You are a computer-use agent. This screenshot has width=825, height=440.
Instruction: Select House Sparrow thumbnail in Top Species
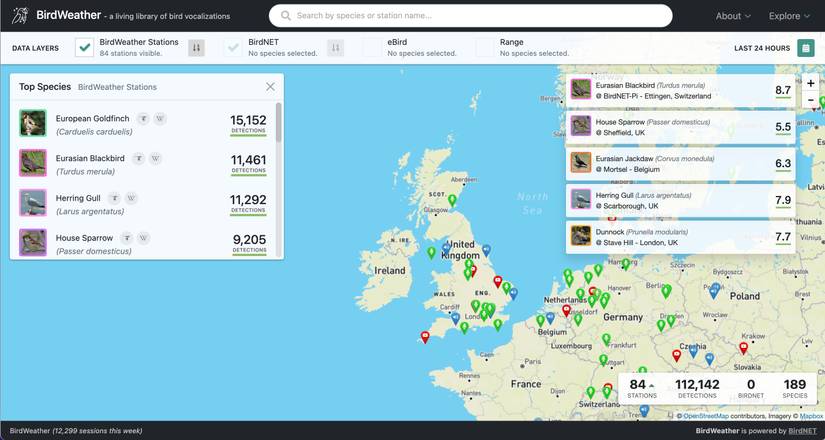tap(33, 242)
